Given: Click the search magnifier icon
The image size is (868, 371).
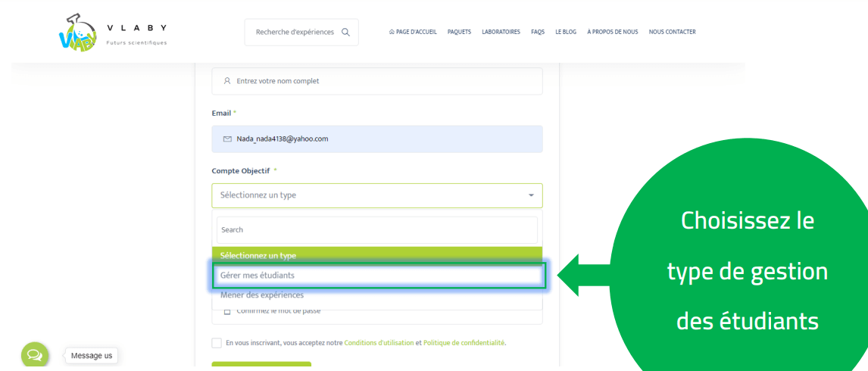Looking at the screenshot, I should click(x=345, y=32).
